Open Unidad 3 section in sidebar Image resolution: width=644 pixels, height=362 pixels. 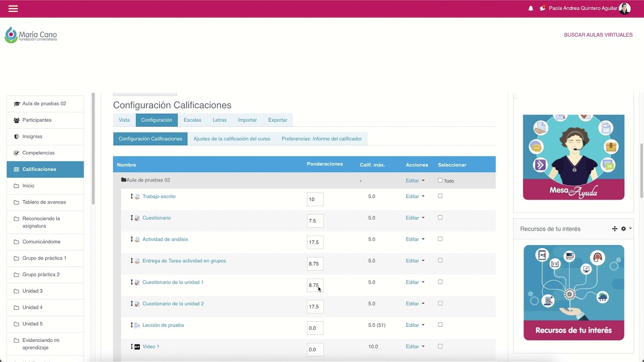pos(45,291)
